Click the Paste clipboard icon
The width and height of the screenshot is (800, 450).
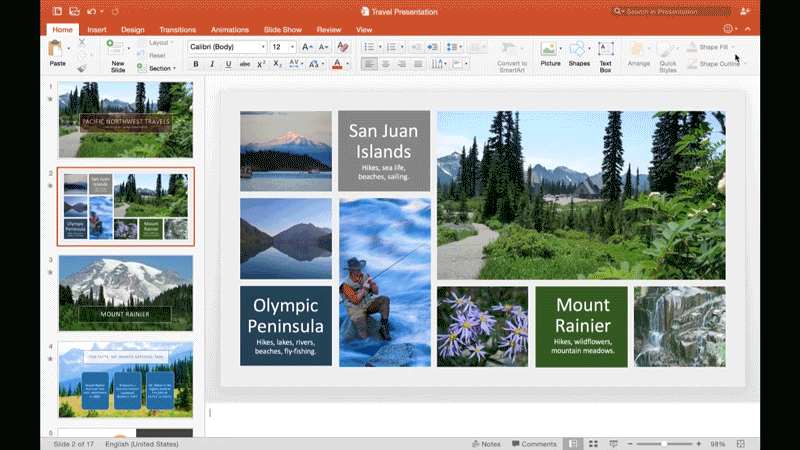(x=57, y=48)
